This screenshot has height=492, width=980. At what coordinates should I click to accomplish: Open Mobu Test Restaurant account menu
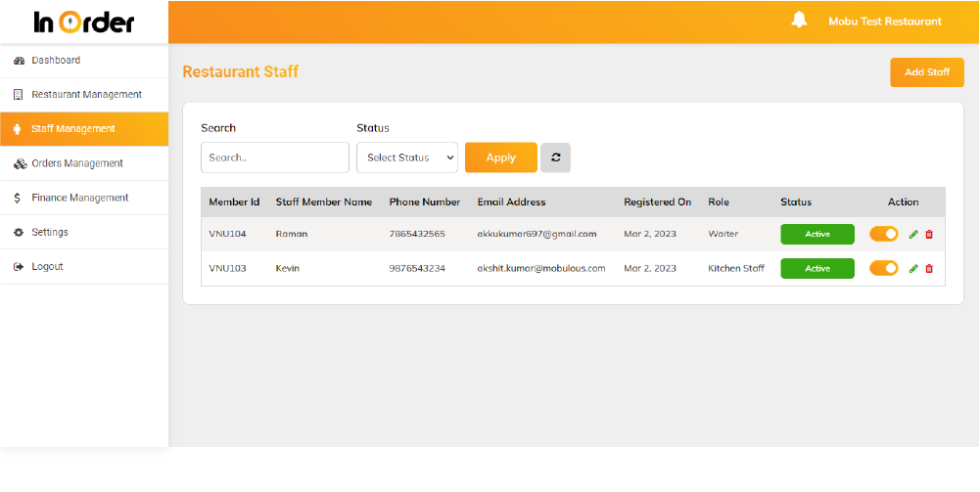[x=884, y=22]
